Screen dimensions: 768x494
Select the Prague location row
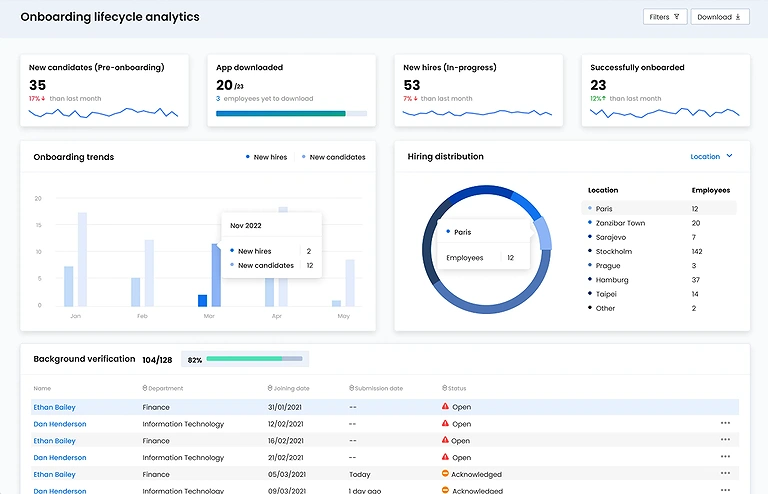pos(659,265)
